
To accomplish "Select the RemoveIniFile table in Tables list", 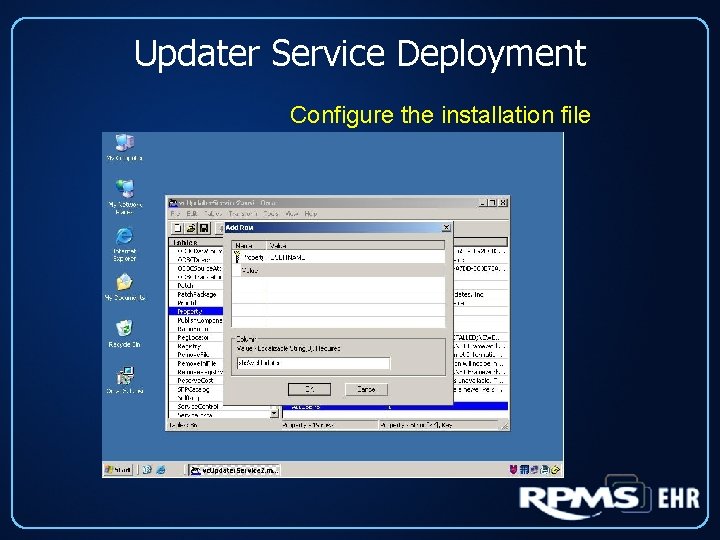I will tap(196, 363).
